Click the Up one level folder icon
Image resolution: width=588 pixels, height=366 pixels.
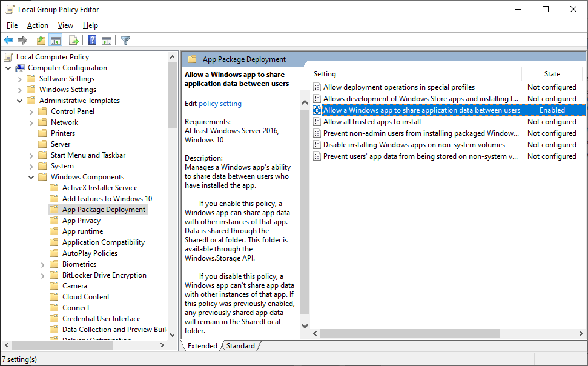(41, 41)
